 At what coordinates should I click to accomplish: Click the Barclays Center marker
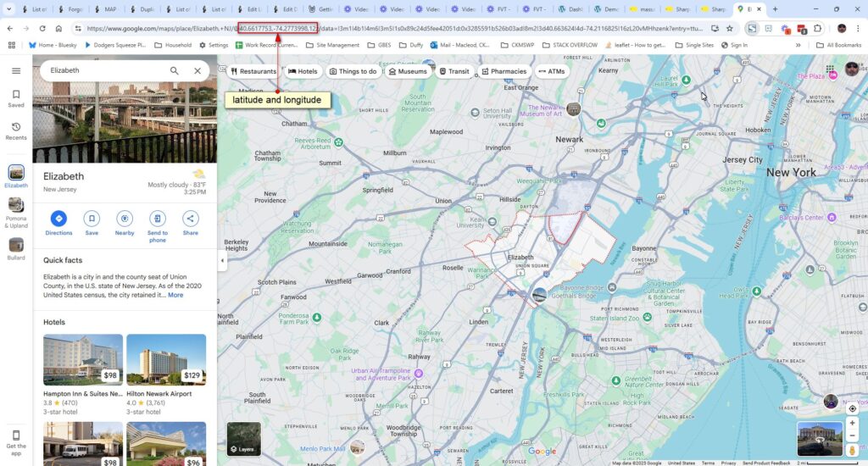(x=832, y=218)
